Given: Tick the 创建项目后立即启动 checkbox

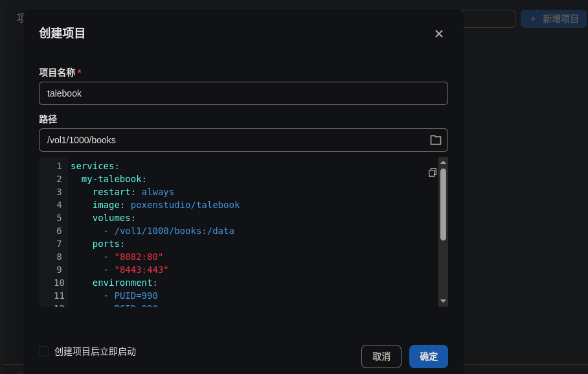Looking at the screenshot, I should [x=44, y=351].
